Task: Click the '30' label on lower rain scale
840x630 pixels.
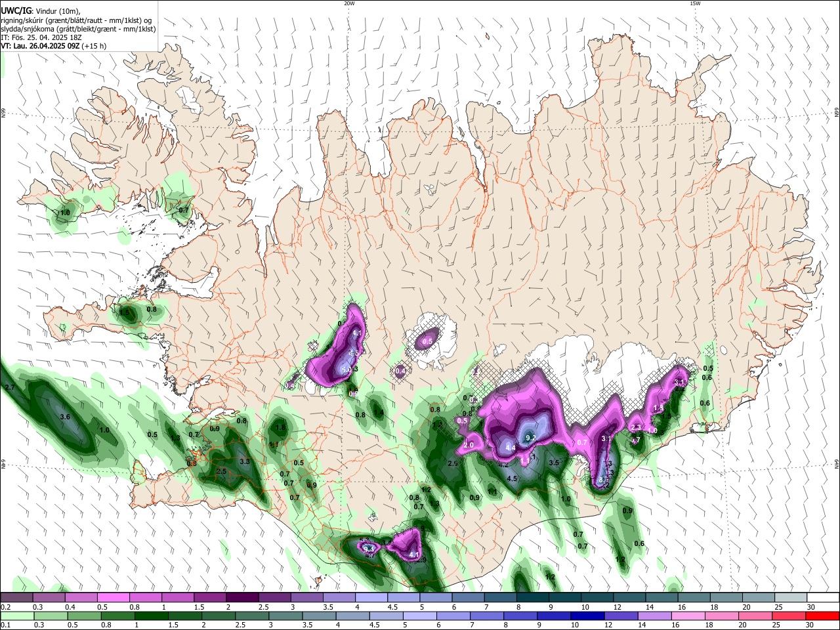Action: pyautogui.click(x=809, y=625)
